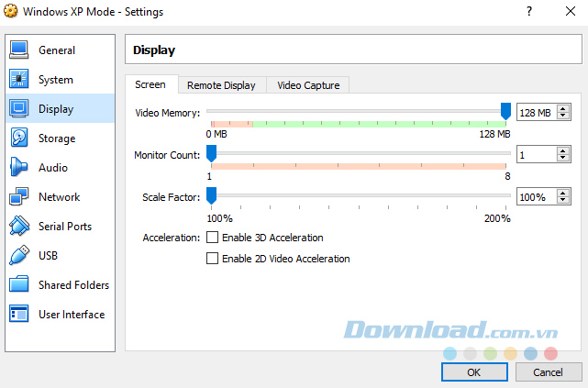Decrease Monitor Count with down arrow

coord(563,158)
